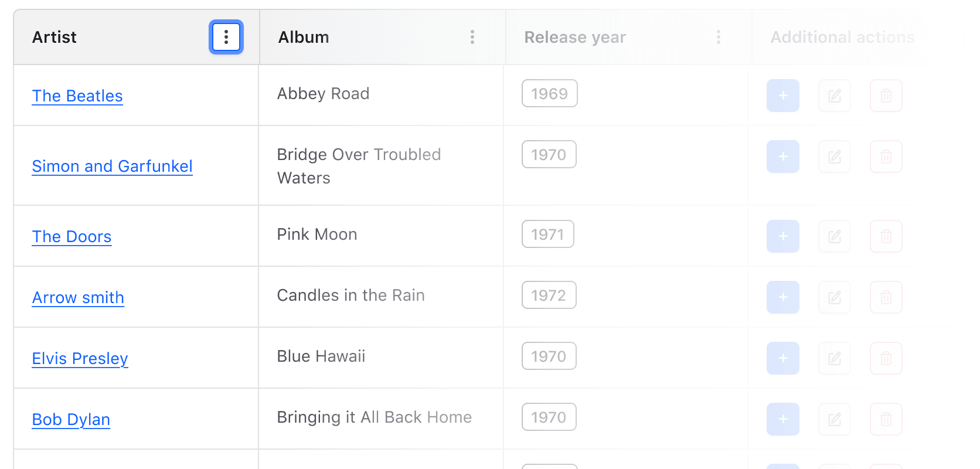
Task: Open the Album column kebab menu
Action: pyautogui.click(x=472, y=37)
